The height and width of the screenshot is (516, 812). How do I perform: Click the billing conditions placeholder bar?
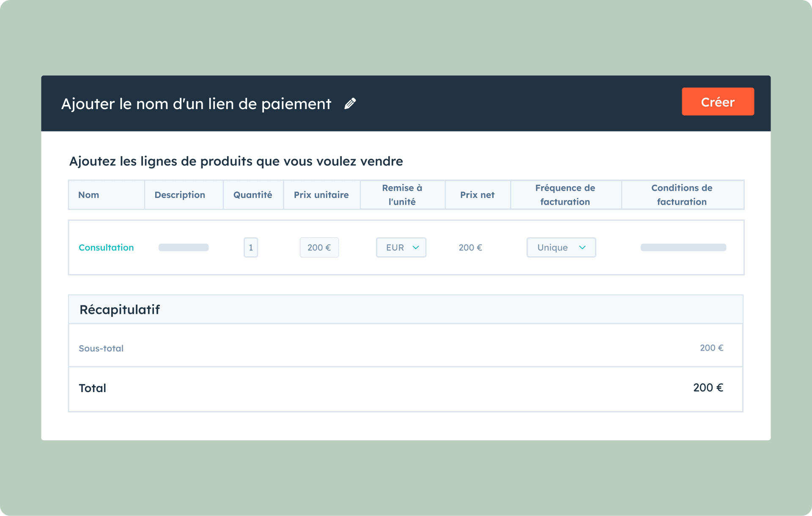pyautogui.click(x=683, y=247)
